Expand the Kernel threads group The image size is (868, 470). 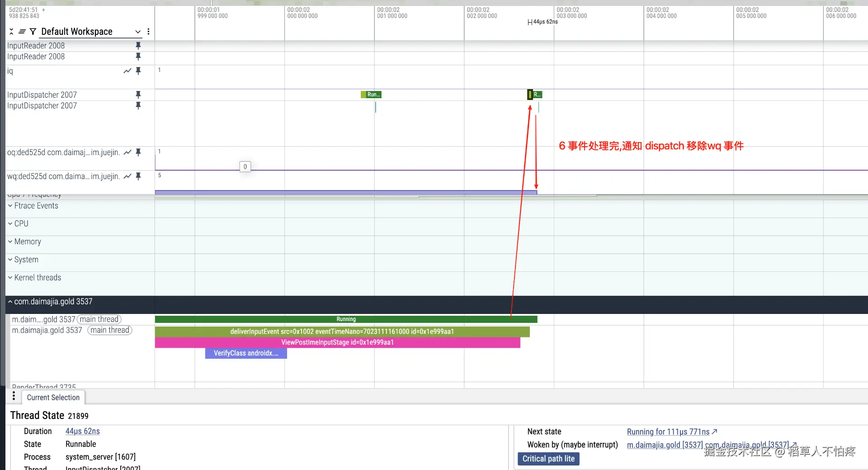click(34, 278)
